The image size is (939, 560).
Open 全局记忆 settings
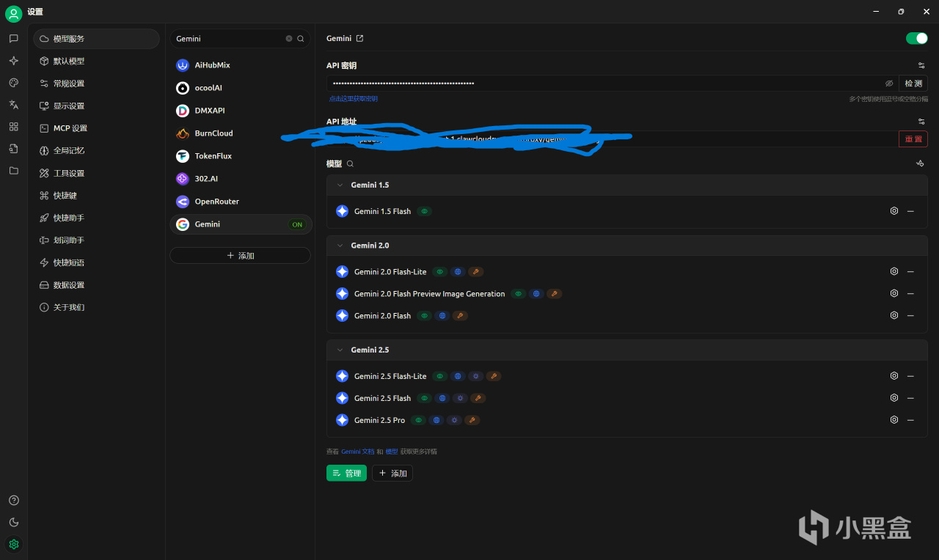[x=96, y=150]
